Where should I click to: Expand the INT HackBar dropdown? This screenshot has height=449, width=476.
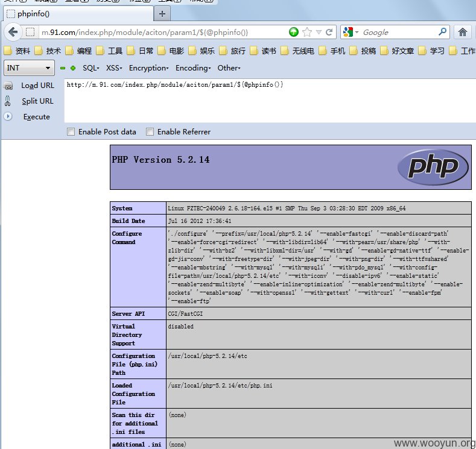(29, 68)
